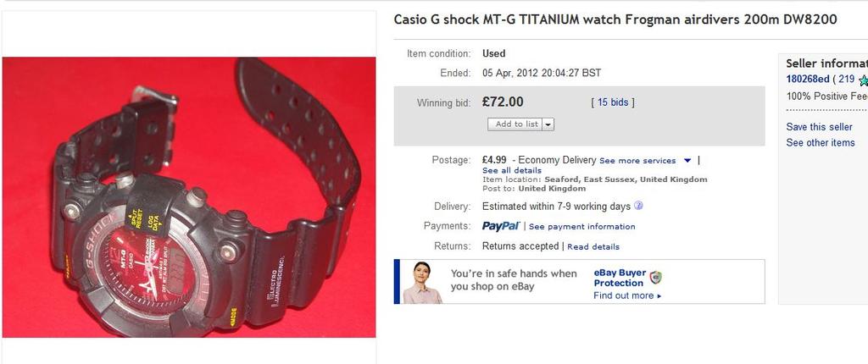Viewport: 868px width, 364px height.
Task: Click See more services link
Action: 637,161
